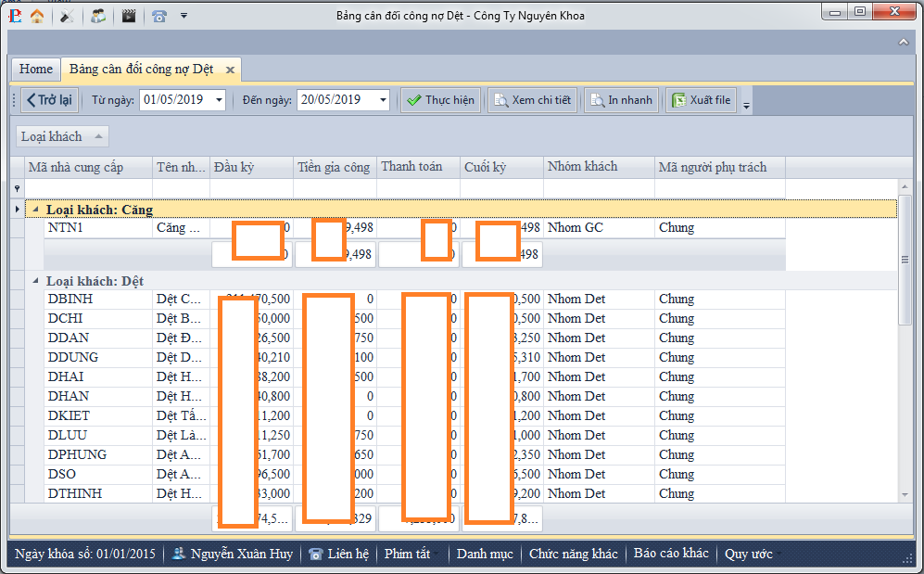This screenshot has width=924, height=574.
Task: Select the DSO supplier row
Action: tap(414, 475)
